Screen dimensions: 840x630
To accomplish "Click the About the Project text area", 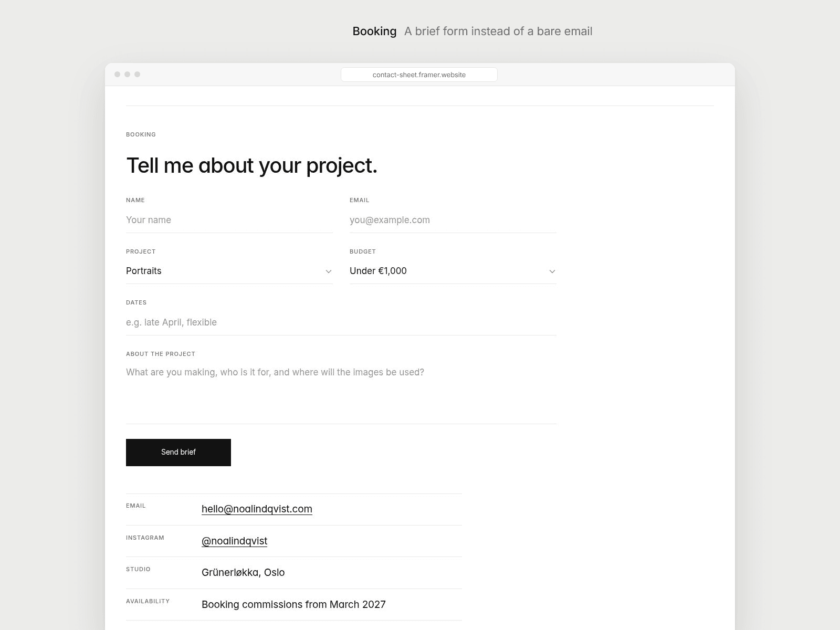I will pyautogui.click(x=341, y=393).
